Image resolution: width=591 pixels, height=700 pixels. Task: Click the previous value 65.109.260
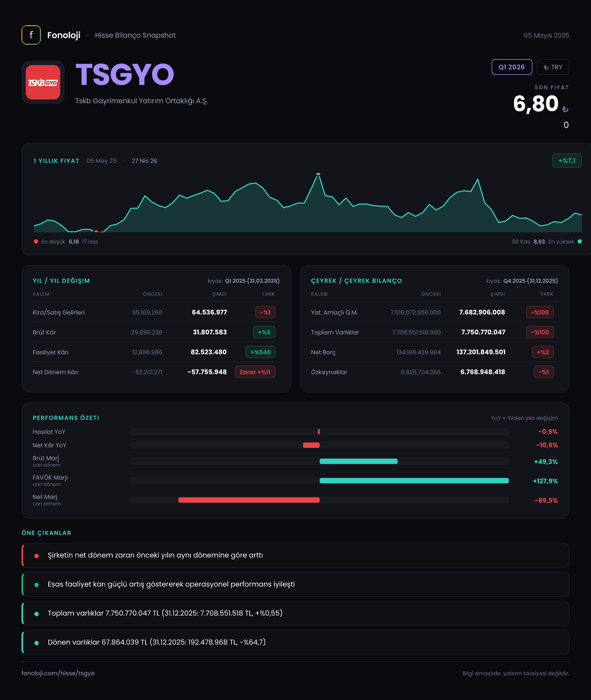[147, 312]
